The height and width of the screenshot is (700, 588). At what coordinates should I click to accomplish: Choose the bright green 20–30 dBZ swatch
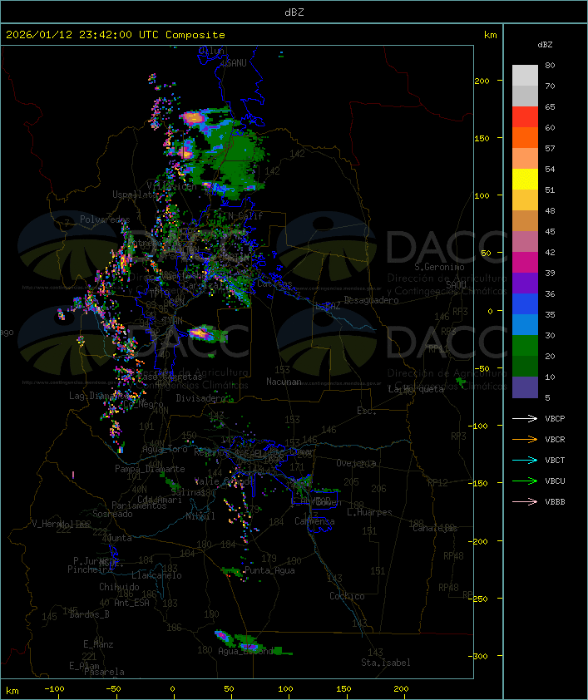pyautogui.click(x=525, y=346)
